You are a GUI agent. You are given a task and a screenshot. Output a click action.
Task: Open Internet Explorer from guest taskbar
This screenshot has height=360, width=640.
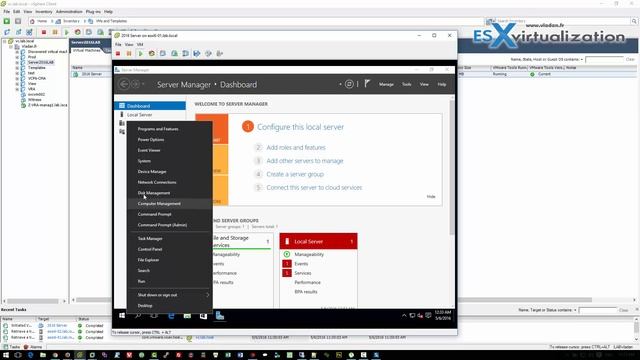171,316
